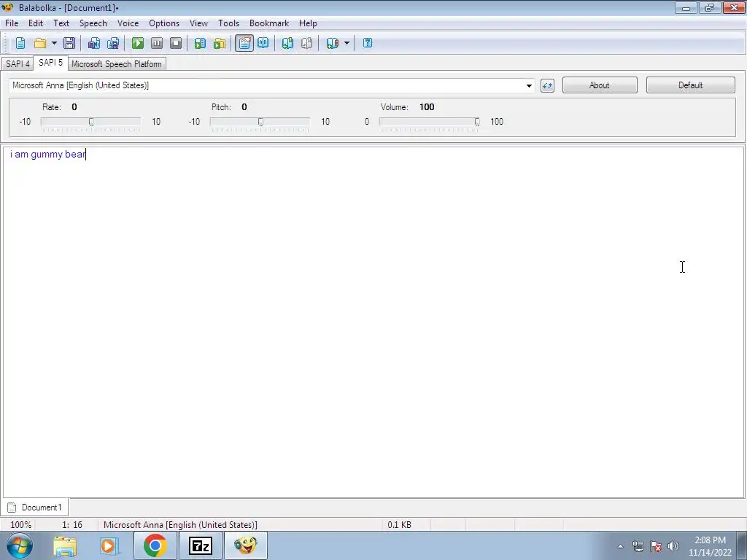Select the SAPI 5 tab
The image size is (747, 560).
point(50,63)
